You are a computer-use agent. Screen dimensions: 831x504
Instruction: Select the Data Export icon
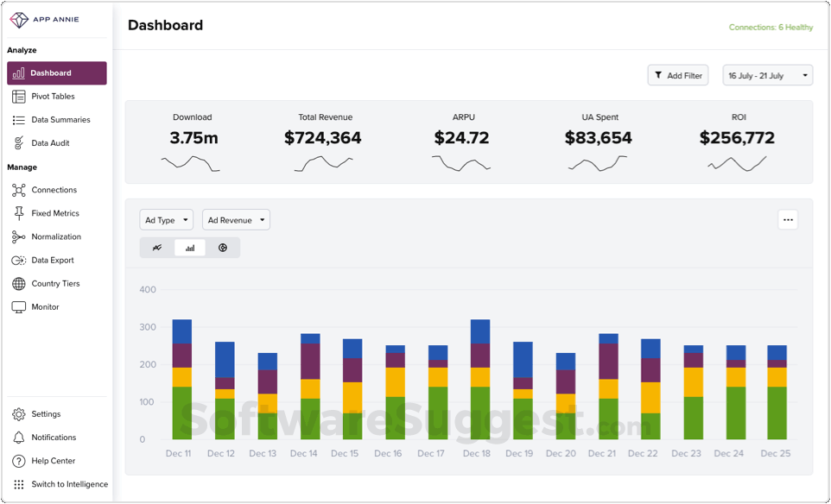[18, 260]
